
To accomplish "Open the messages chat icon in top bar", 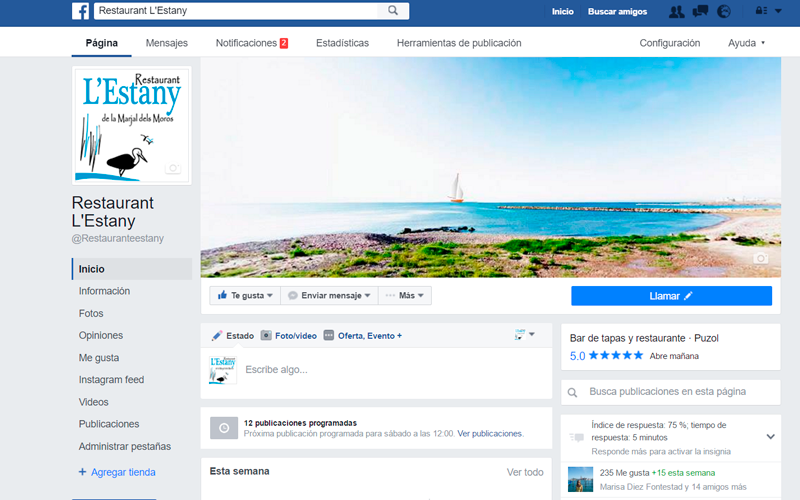I will 700,11.
